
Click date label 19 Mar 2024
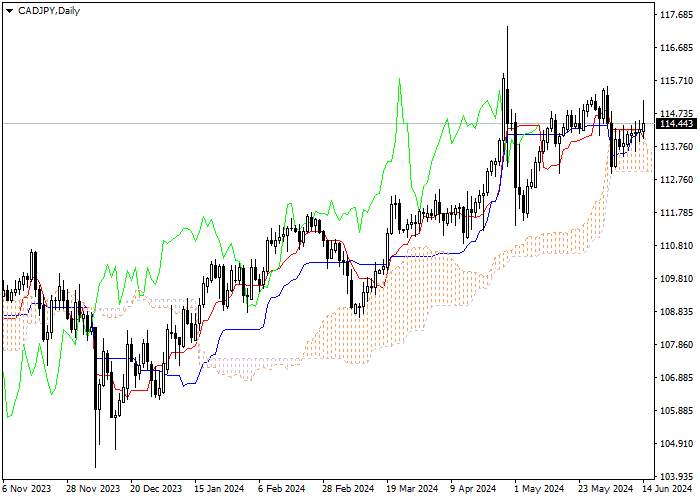[x=412, y=489]
